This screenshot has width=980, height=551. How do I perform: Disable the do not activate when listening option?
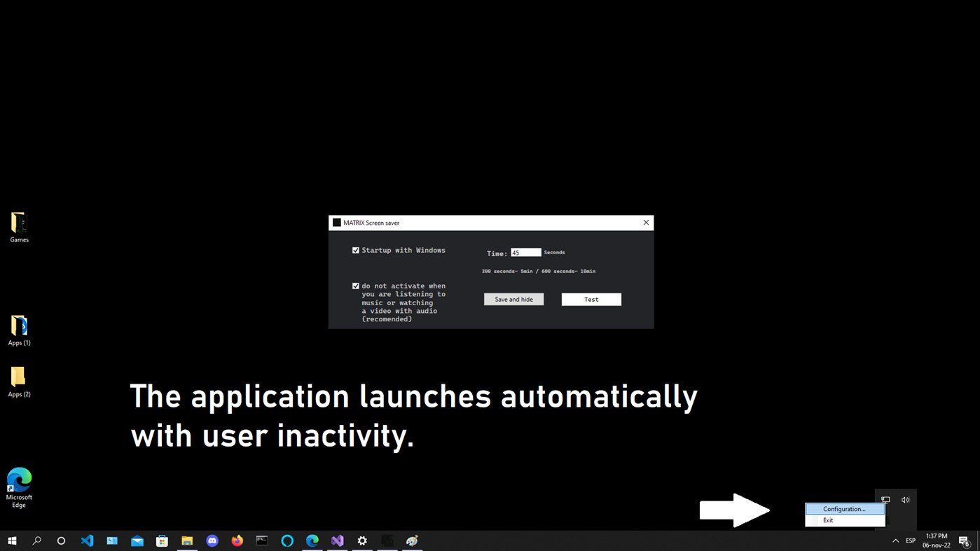coord(355,286)
